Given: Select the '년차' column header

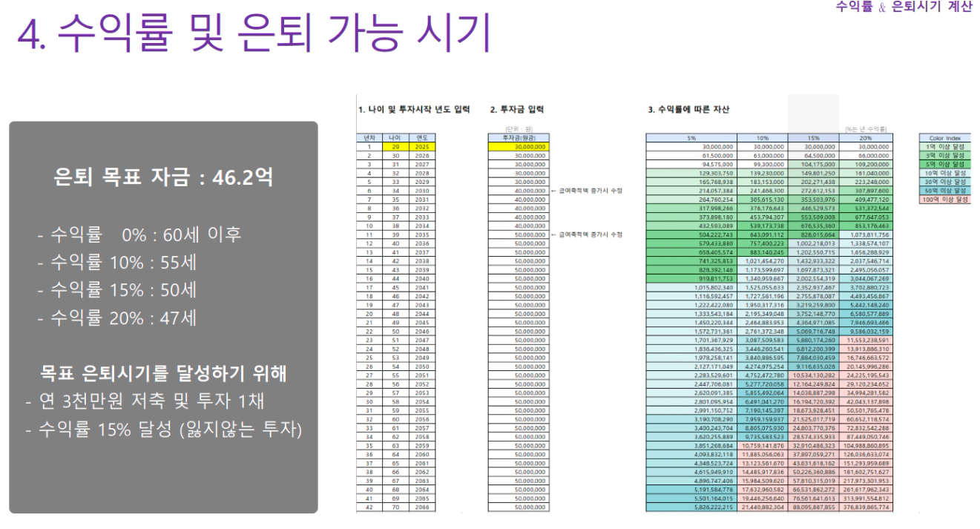Looking at the screenshot, I should (369, 138).
